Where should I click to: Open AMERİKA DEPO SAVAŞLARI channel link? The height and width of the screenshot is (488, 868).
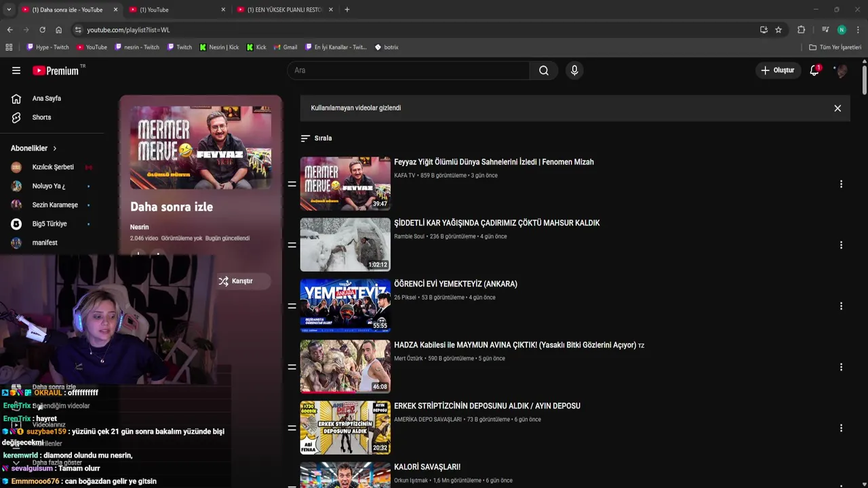pyautogui.click(x=427, y=420)
